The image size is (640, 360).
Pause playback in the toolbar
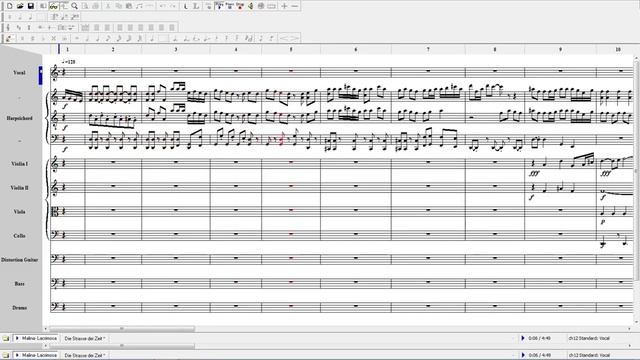click(x=230, y=6)
